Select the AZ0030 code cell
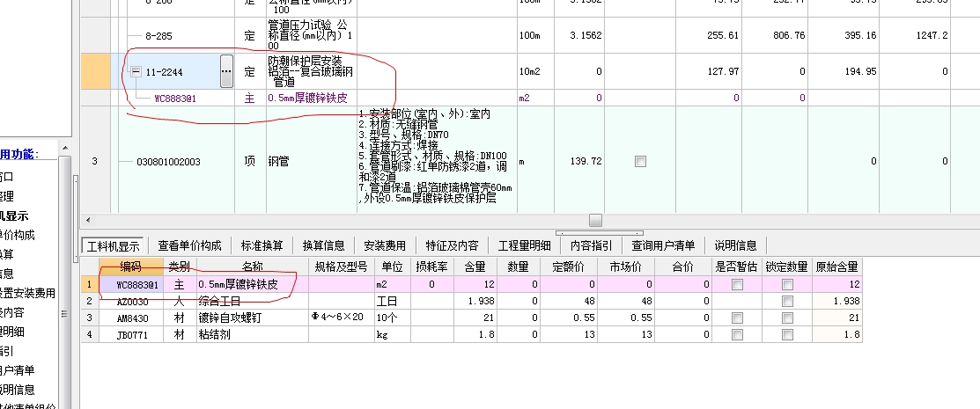980x409 pixels. click(131, 301)
